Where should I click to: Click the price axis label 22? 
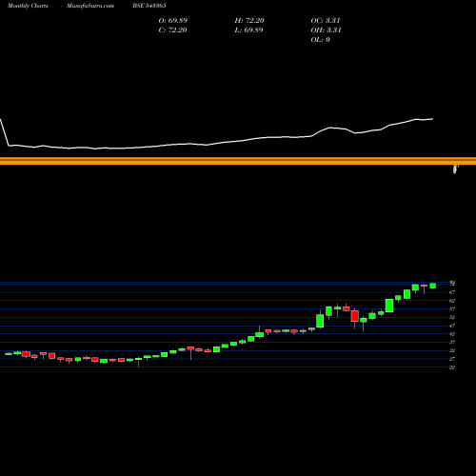(452, 367)
